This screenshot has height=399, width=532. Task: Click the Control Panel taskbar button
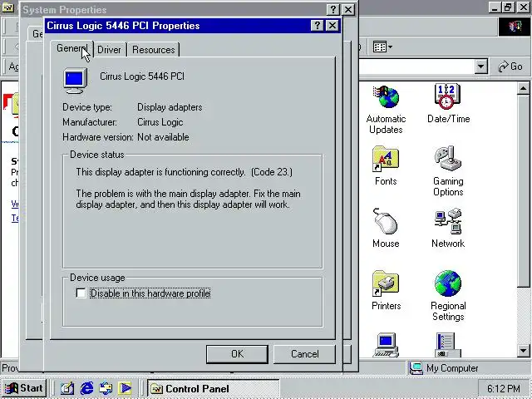(213, 388)
